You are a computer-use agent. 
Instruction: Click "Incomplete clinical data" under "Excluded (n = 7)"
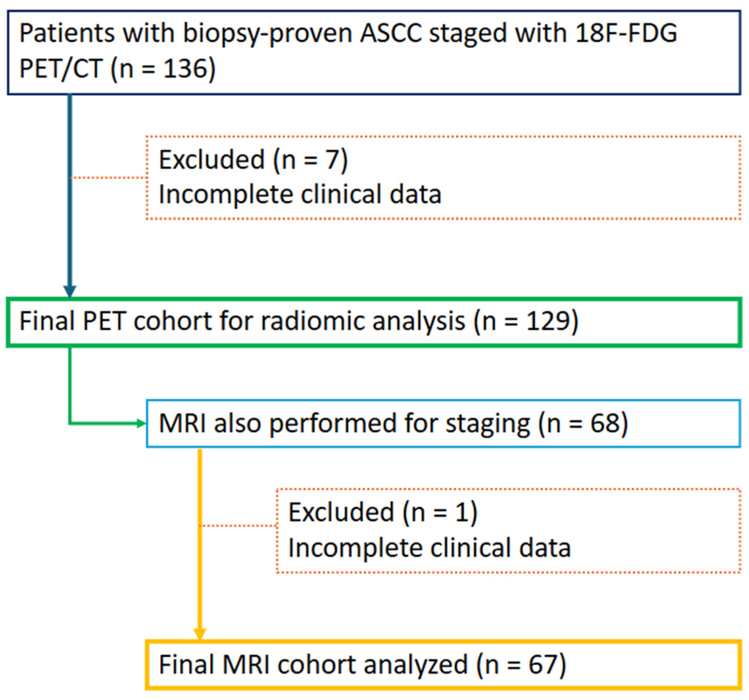(300, 195)
